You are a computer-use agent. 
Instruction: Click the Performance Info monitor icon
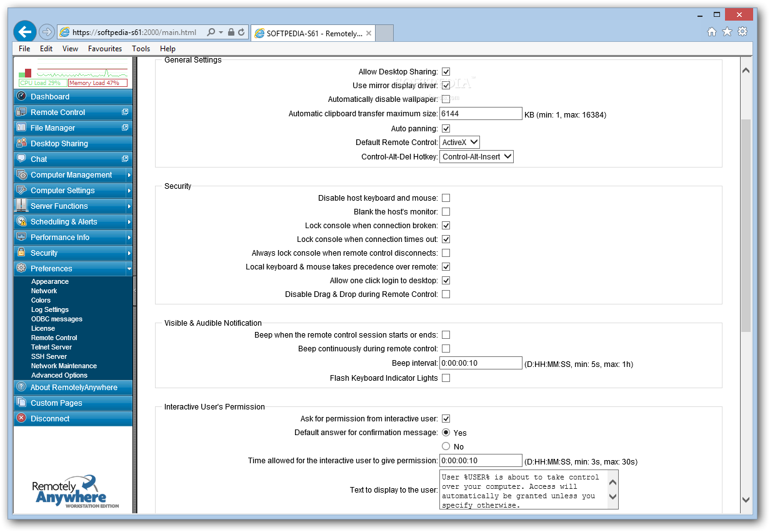22,237
